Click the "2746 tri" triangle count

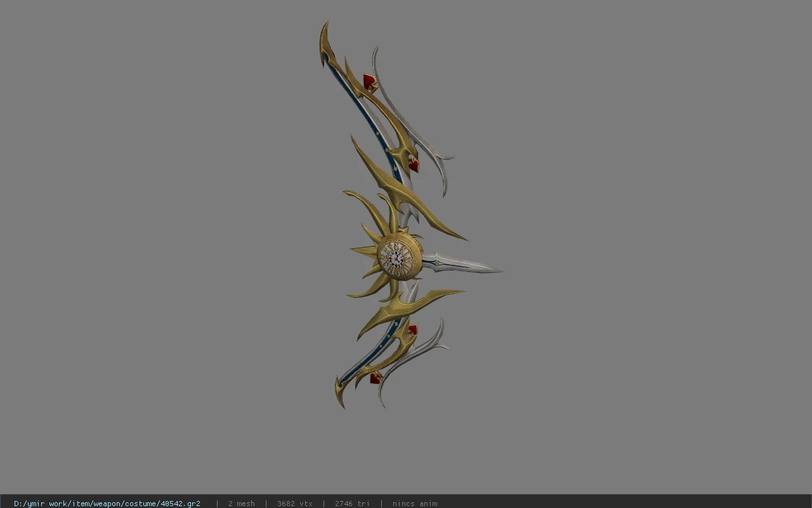pos(352,504)
